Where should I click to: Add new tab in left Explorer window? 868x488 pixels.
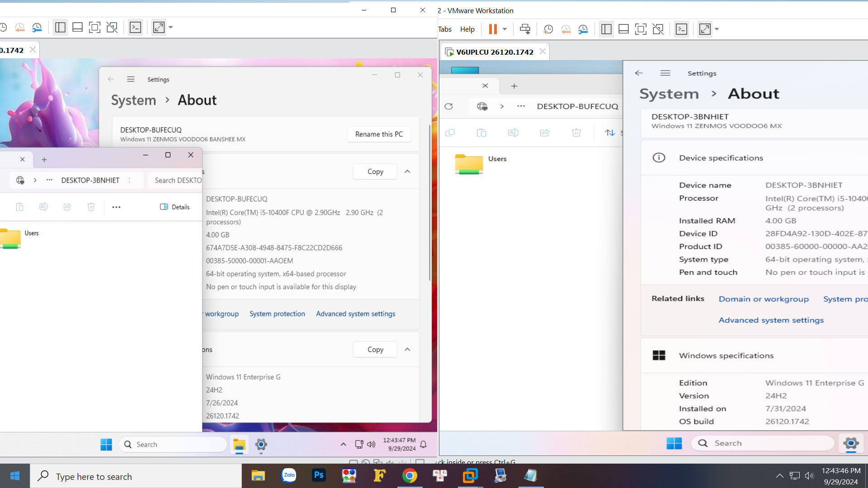coord(44,160)
